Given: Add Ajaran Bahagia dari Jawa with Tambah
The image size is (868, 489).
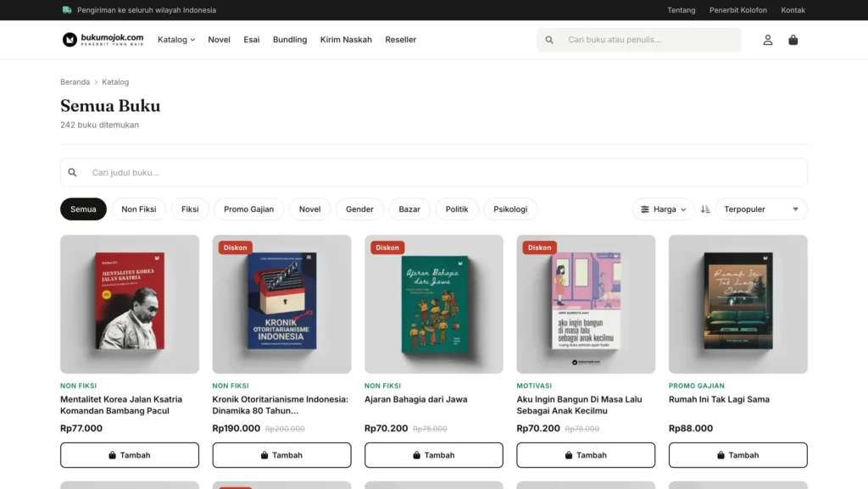Looking at the screenshot, I should coord(434,455).
